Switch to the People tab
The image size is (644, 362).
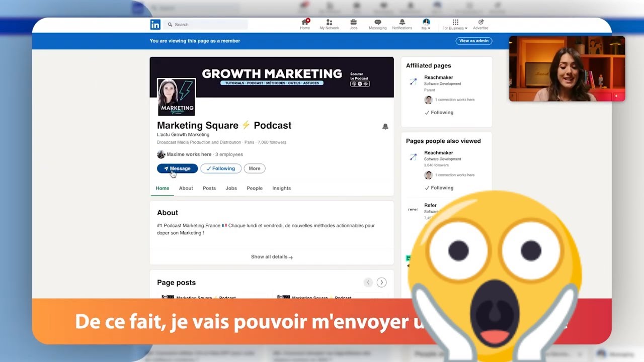tap(255, 188)
